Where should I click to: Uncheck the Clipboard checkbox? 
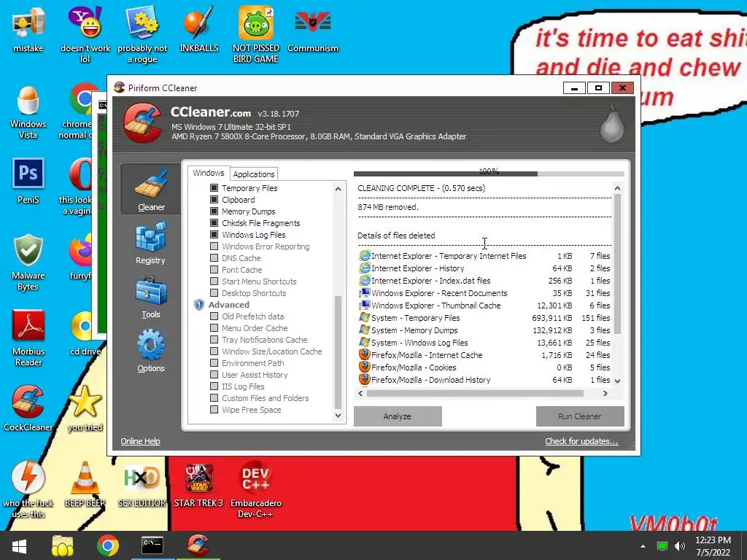coord(214,200)
